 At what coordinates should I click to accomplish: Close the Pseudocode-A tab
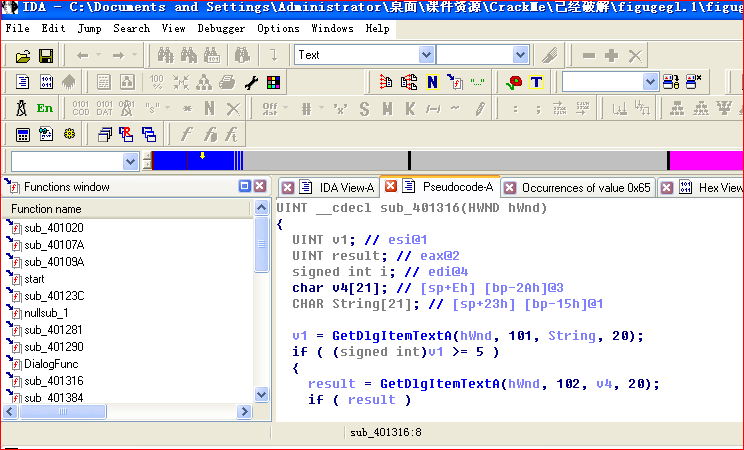[x=391, y=186]
